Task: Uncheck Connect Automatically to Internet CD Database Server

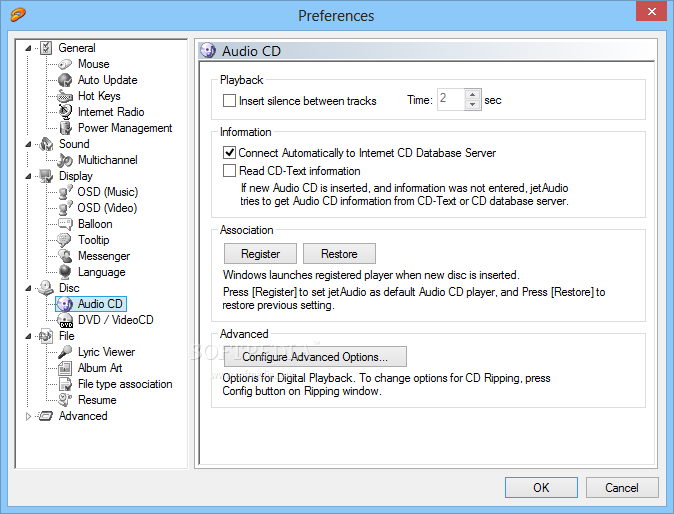Action: pyautogui.click(x=230, y=153)
